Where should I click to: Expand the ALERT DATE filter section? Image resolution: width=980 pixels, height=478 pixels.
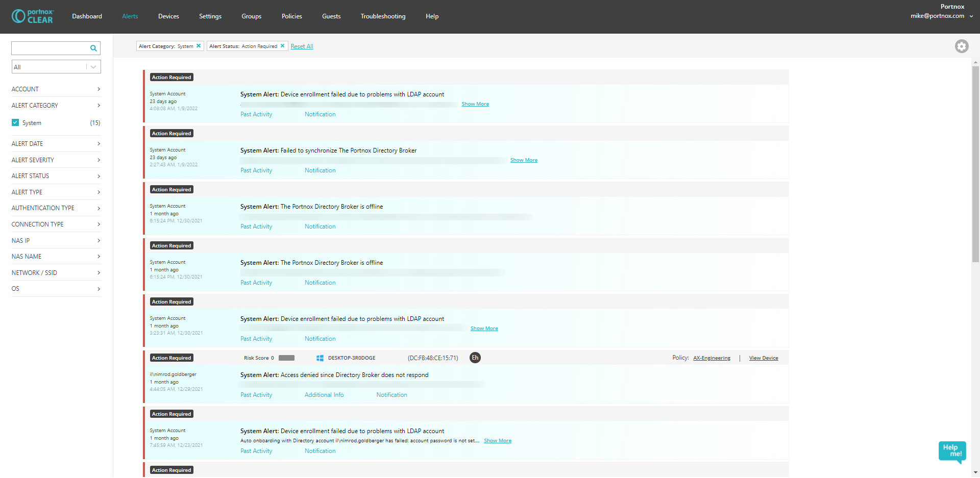coord(56,144)
